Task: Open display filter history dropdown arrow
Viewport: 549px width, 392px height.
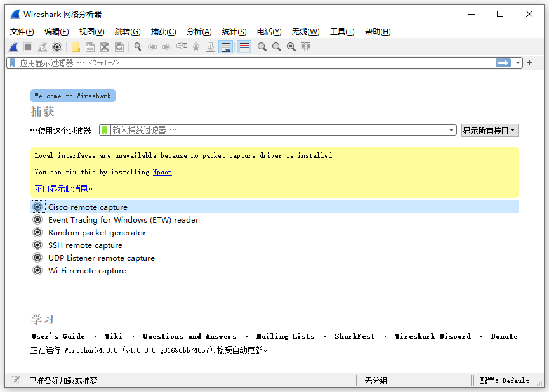Action: click(517, 63)
